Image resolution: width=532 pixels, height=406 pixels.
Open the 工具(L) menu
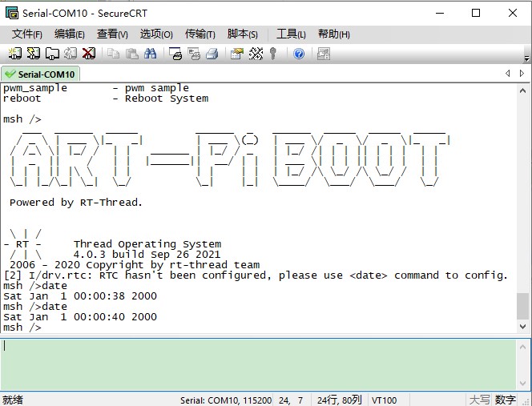pos(291,34)
